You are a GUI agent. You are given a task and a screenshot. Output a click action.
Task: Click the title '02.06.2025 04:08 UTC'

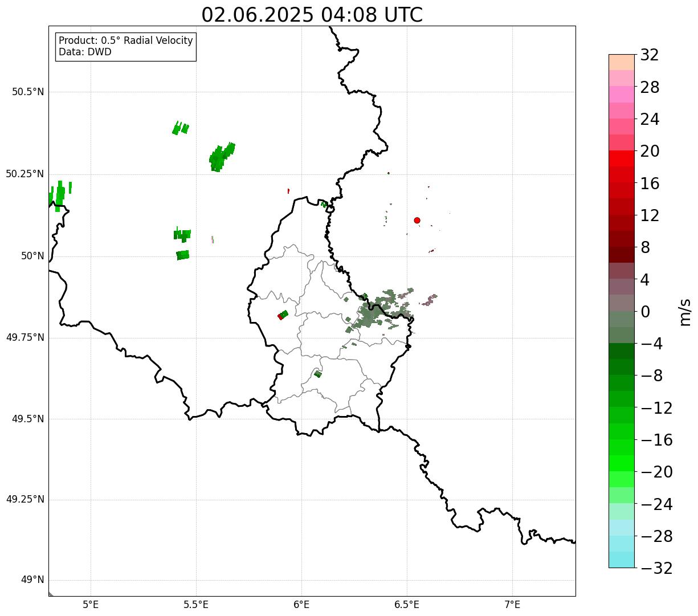312,15
